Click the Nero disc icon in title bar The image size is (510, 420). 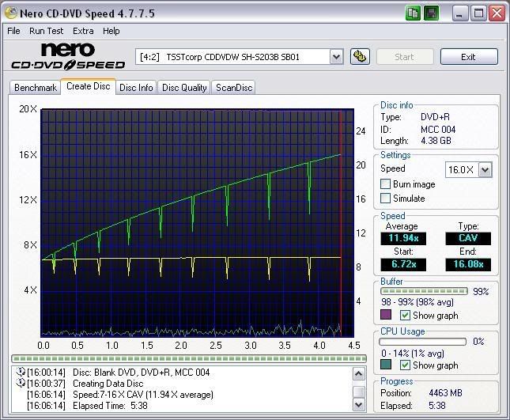point(11,13)
